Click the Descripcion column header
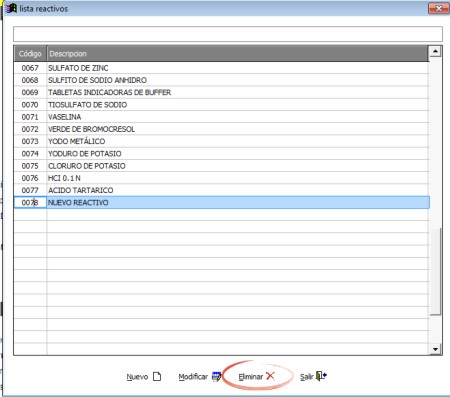The width and height of the screenshot is (450, 397). point(238,54)
